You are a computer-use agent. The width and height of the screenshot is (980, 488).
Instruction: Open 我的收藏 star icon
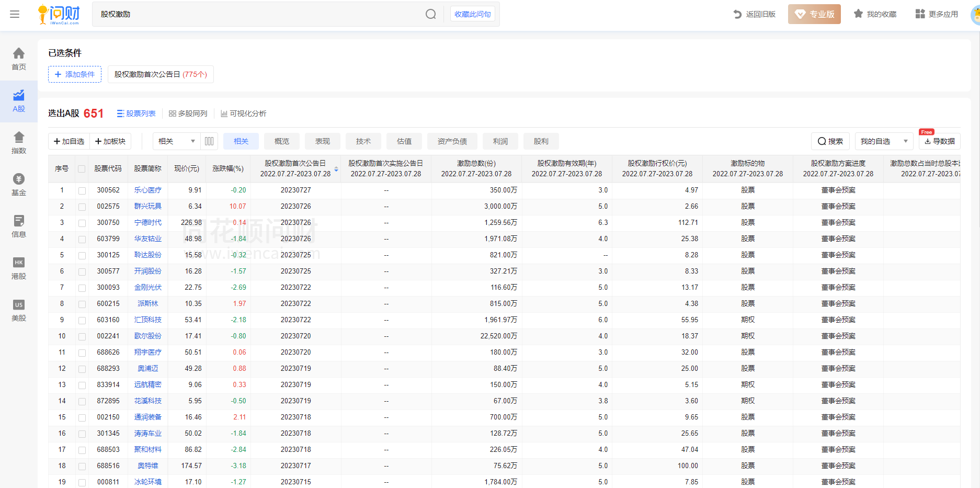[x=858, y=14]
